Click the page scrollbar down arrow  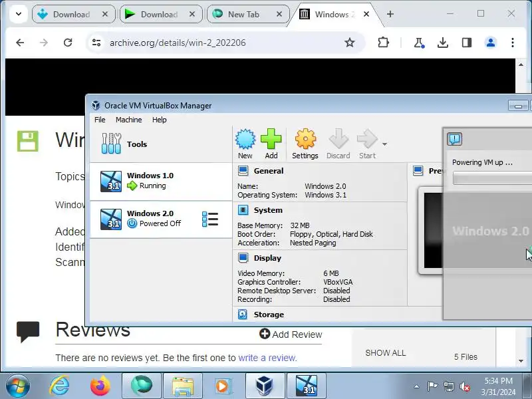(521, 360)
